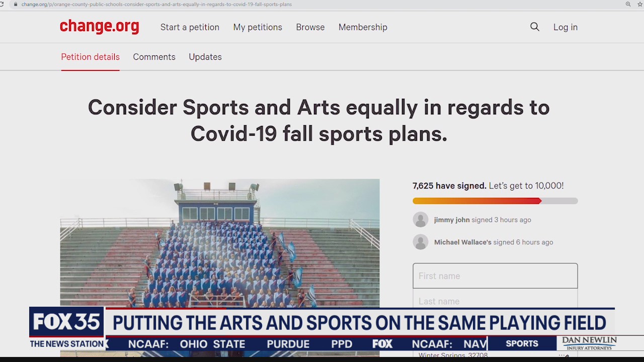Click the Log in link

566,27
